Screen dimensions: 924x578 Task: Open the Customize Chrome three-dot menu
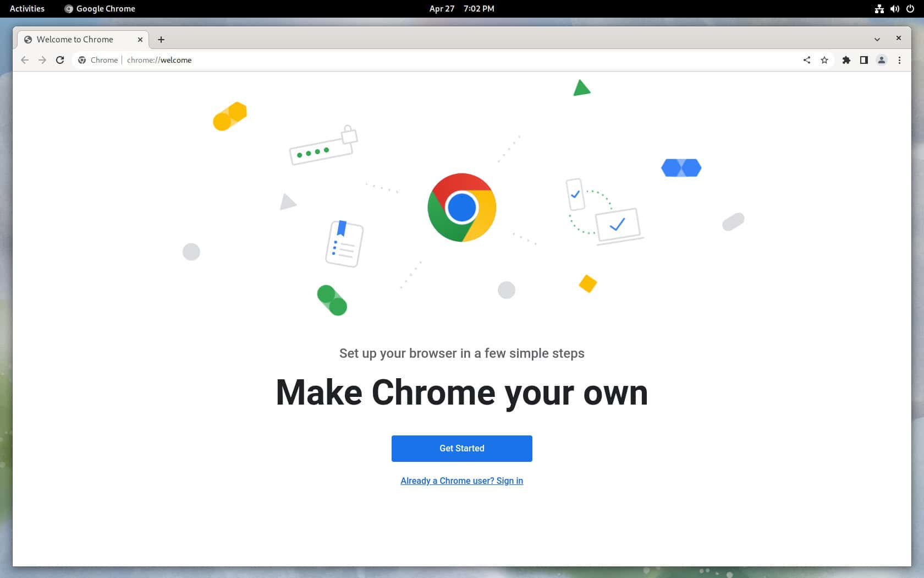(x=900, y=60)
